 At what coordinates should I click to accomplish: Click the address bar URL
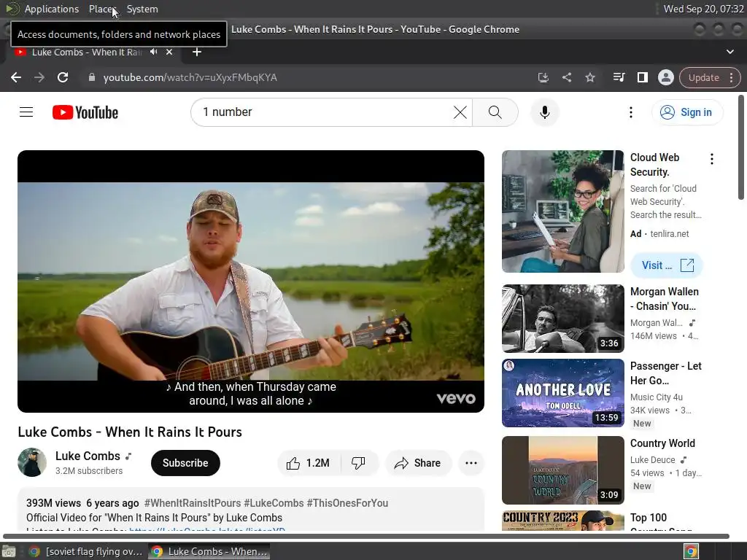tap(190, 77)
